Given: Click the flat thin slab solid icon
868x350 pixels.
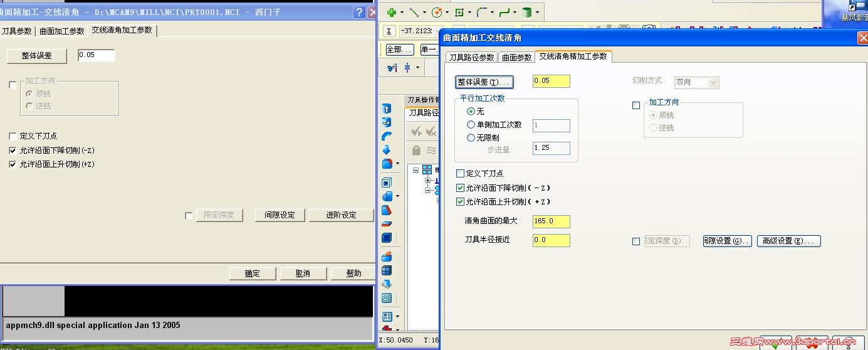Looking at the screenshot, I should (x=387, y=224).
